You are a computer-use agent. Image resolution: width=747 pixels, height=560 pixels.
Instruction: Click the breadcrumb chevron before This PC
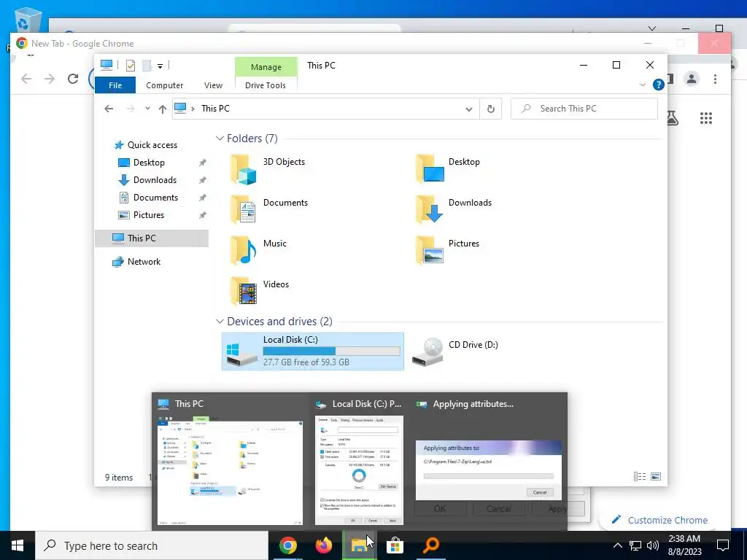coord(193,109)
